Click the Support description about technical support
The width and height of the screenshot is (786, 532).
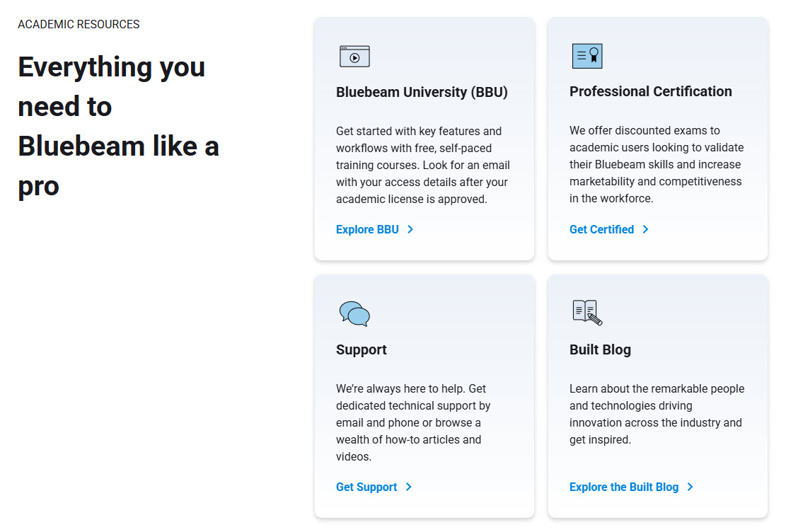pyautogui.click(x=413, y=422)
